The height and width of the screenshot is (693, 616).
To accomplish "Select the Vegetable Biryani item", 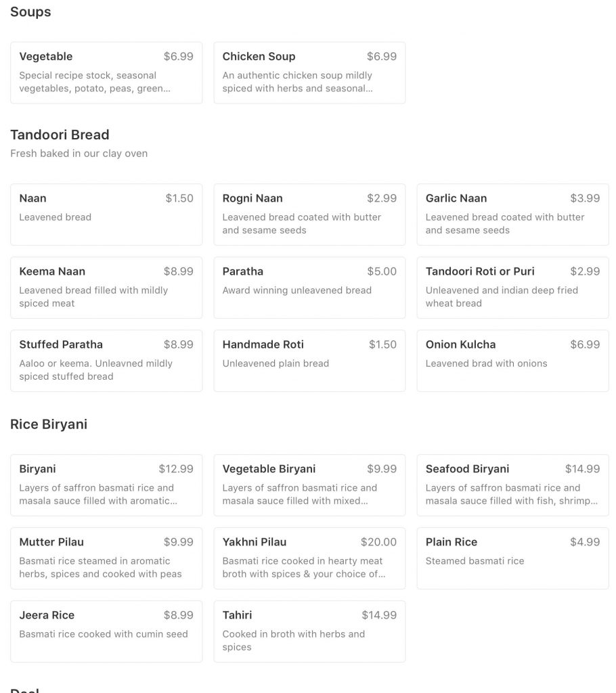I will [x=309, y=485].
